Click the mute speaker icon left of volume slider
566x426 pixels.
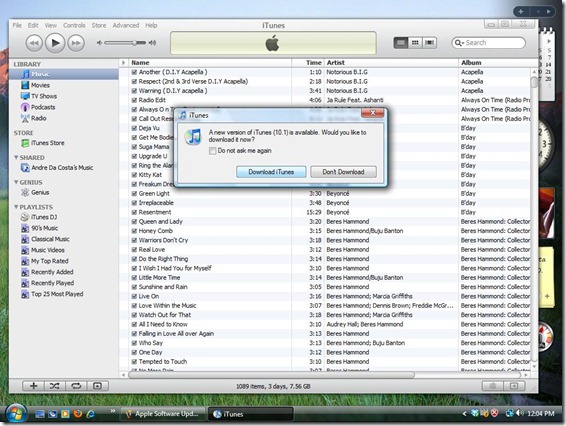(99, 43)
